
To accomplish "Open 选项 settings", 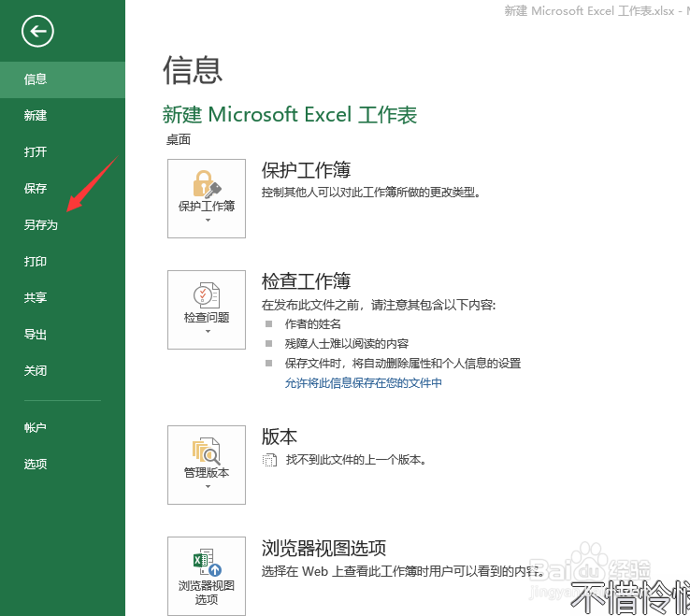I will tap(63, 465).
